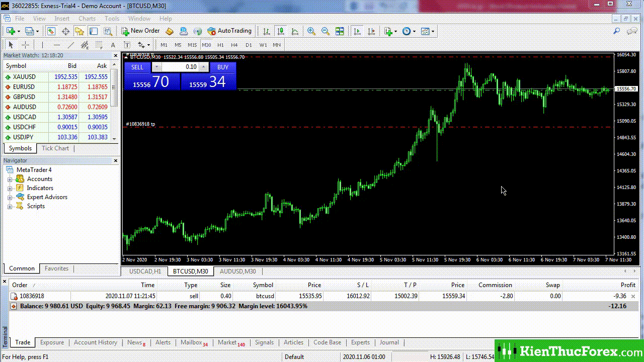Switch chart to bar chart
The image size is (644, 362).
coord(267,31)
